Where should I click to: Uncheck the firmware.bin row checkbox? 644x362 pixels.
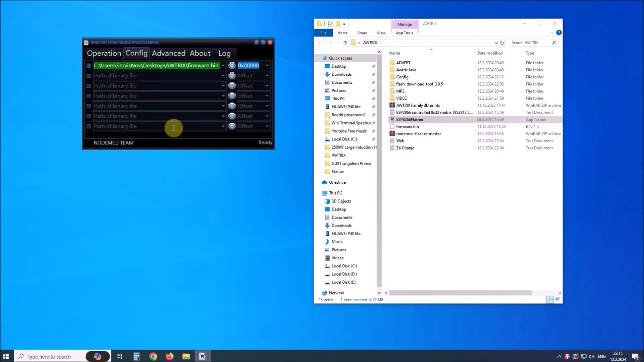pyautogui.click(x=89, y=66)
